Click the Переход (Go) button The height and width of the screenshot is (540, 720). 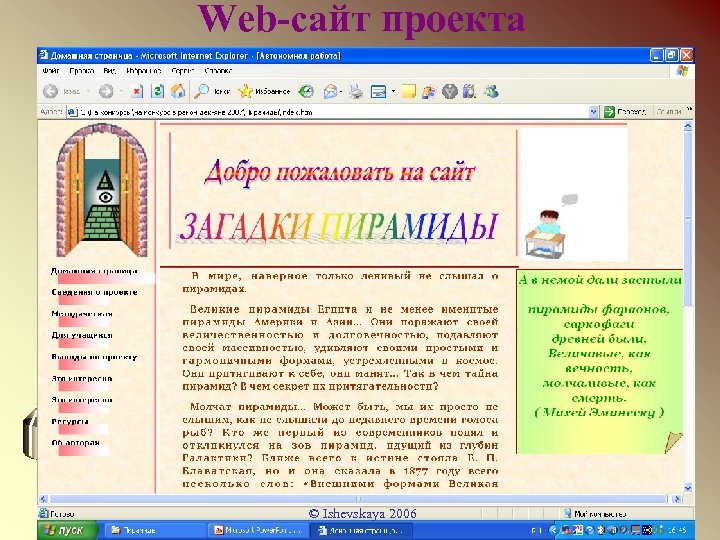pos(625,112)
